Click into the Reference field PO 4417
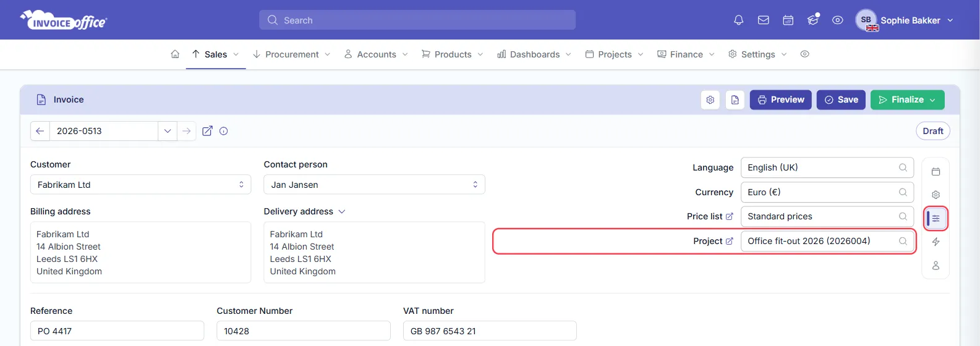 pyautogui.click(x=117, y=331)
